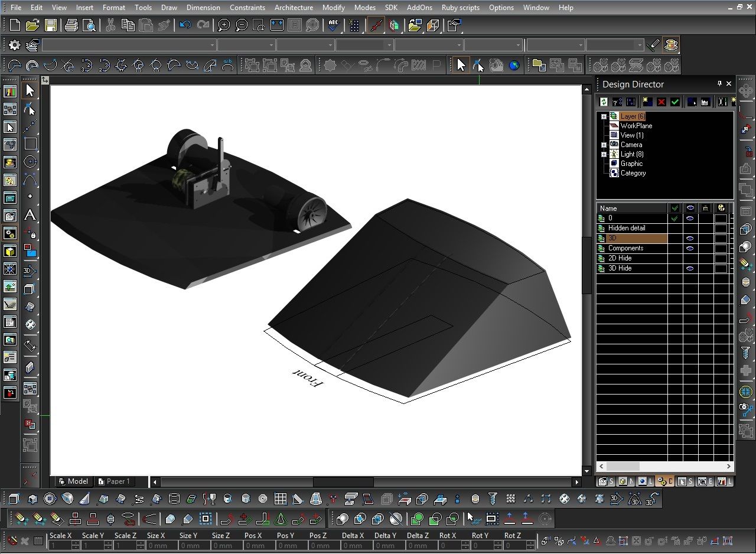Expand the Light (8) tree node
756x554 pixels.
tap(604, 154)
